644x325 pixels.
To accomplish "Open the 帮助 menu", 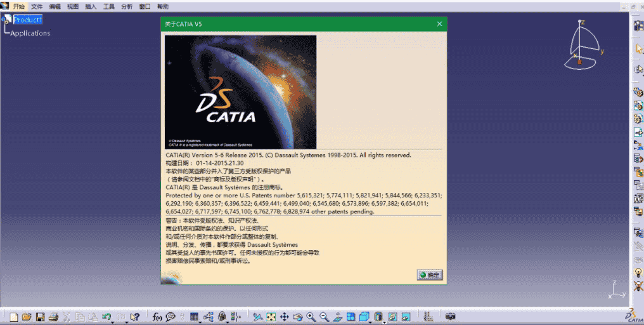I will click(x=163, y=6).
